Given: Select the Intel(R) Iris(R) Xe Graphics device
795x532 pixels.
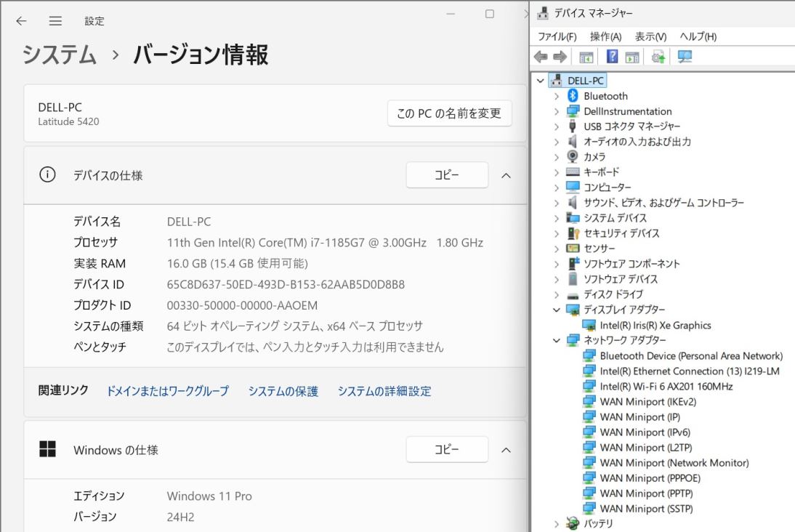Looking at the screenshot, I should 655,326.
